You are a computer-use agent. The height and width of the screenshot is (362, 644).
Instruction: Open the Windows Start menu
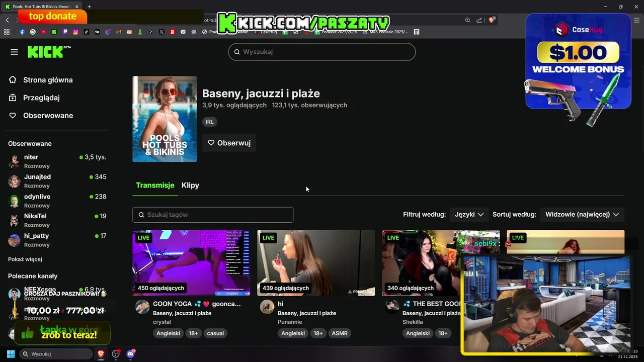point(11,354)
